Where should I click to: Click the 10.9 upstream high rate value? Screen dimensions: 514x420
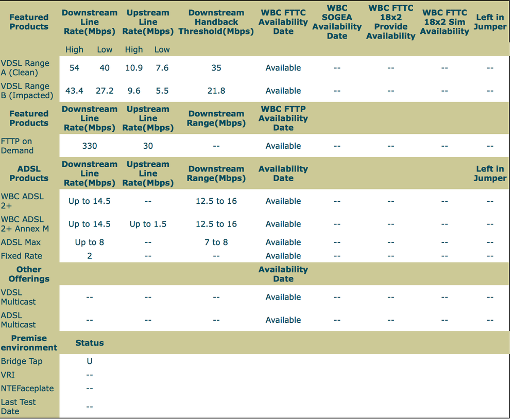pos(134,68)
